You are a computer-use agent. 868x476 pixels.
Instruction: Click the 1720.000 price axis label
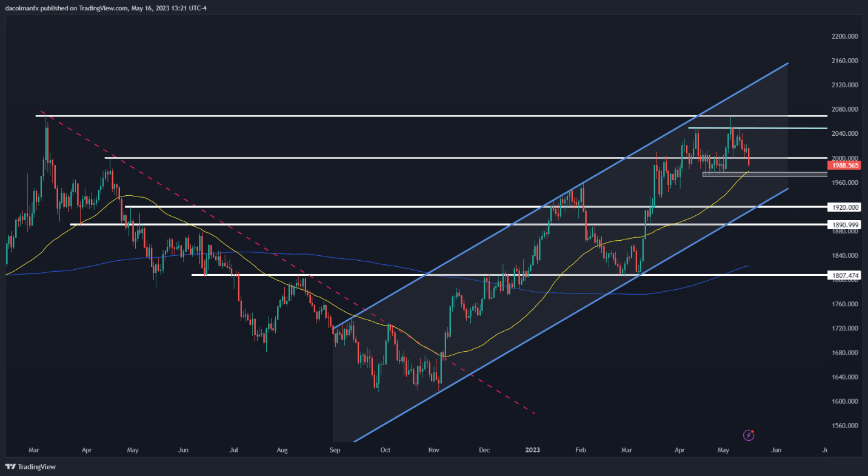[846, 328]
